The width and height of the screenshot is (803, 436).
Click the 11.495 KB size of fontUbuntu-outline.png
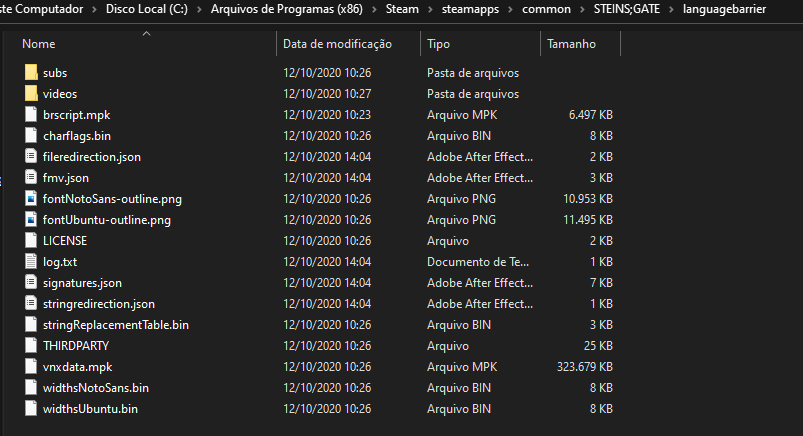pos(588,220)
